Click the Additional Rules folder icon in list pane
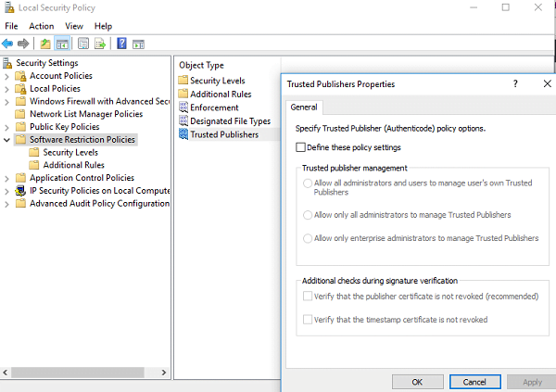The image size is (556, 392). (183, 94)
